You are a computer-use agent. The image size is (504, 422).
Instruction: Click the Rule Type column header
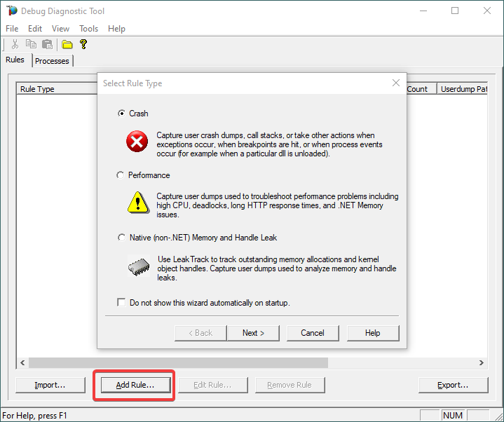[37, 89]
